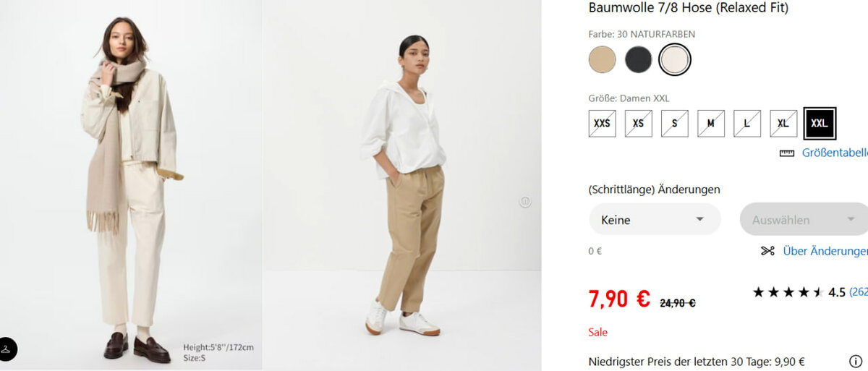Open photo of model in beige trousers

pos(402,185)
